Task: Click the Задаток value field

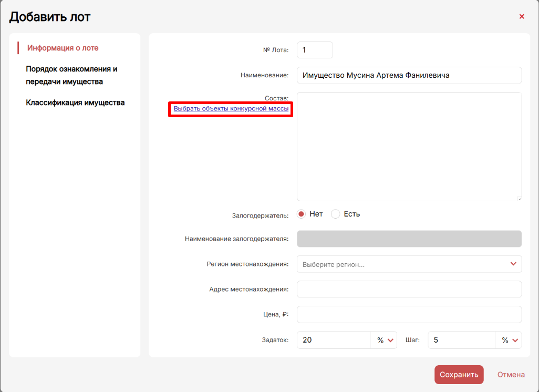Action: coord(334,340)
